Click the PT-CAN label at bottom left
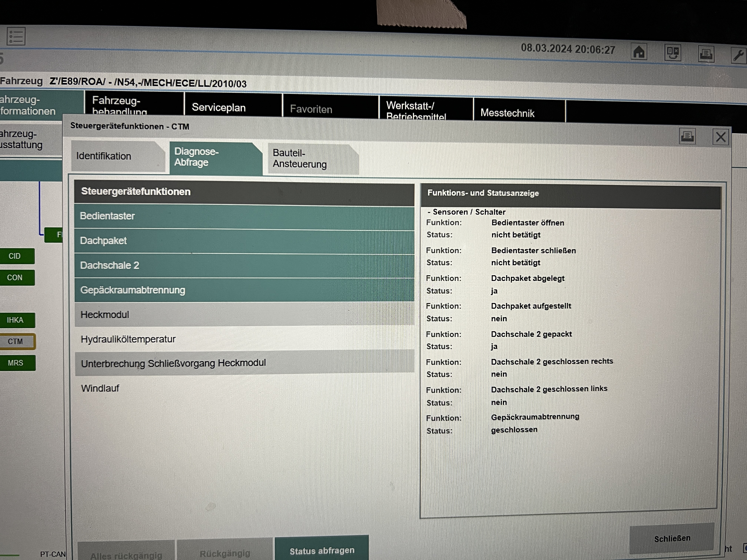747x560 pixels. 53,554
